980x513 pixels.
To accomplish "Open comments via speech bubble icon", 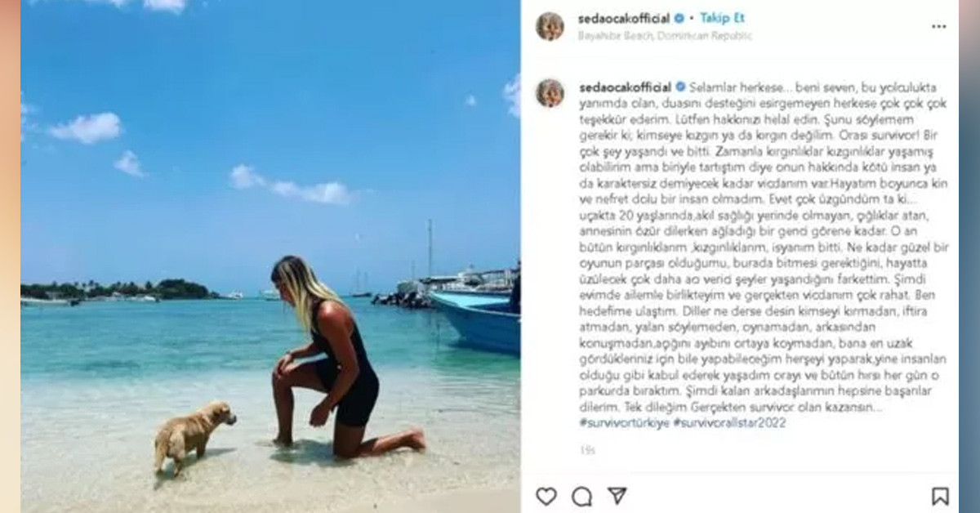I will pyautogui.click(x=581, y=496).
